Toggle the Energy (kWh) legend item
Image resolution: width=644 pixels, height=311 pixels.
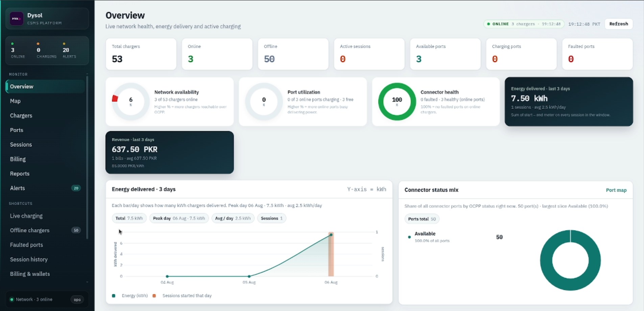pos(130,295)
